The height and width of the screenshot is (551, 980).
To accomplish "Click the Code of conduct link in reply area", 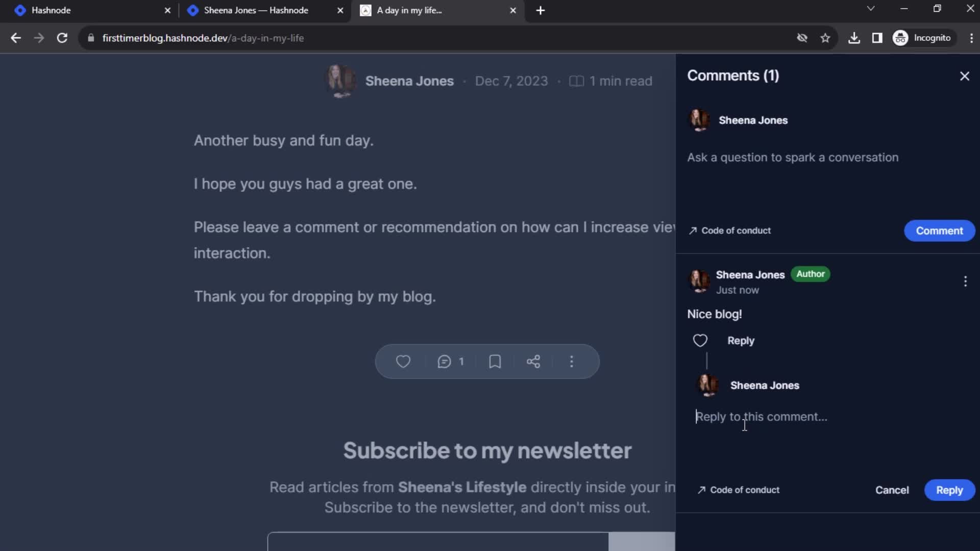I will (739, 489).
